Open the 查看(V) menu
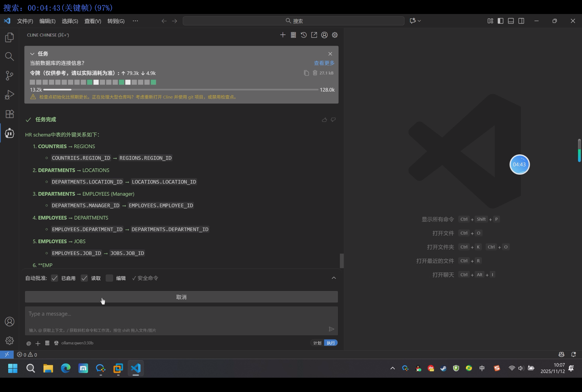 pyautogui.click(x=92, y=21)
